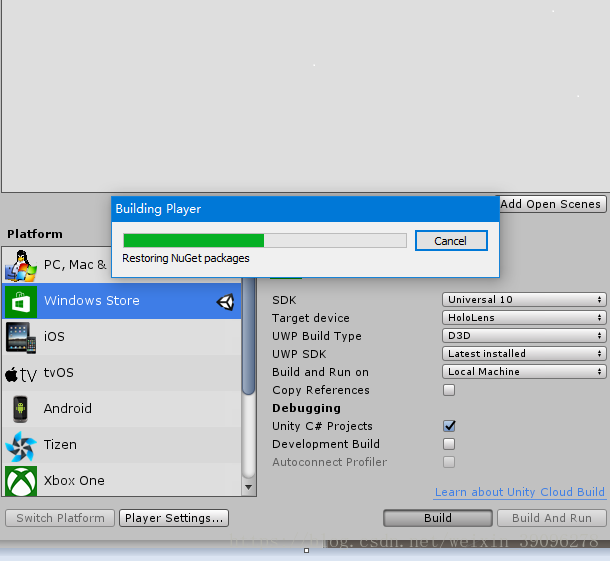Toggle the Autoconnect Profiler checkbox

[x=449, y=462]
